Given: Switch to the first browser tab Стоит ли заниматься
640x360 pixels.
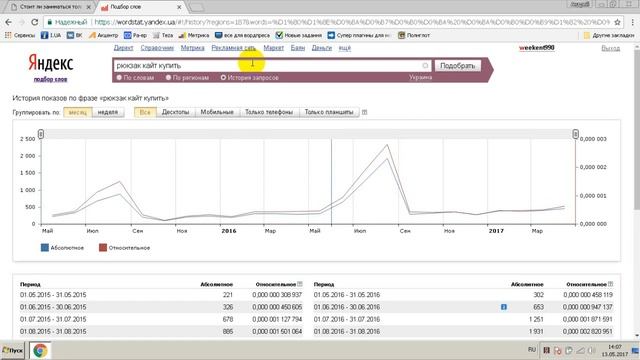Looking at the screenshot, I should (x=50, y=7).
